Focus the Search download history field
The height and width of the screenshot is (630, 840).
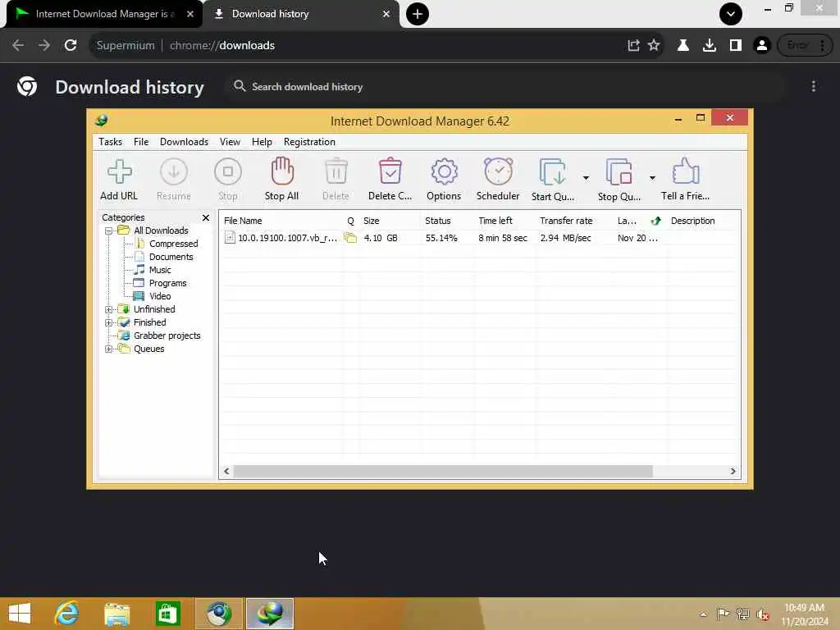[505, 87]
